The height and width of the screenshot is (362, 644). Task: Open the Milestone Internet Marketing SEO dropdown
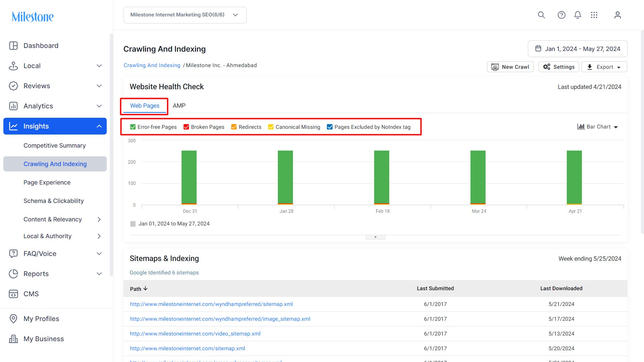click(x=185, y=15)
